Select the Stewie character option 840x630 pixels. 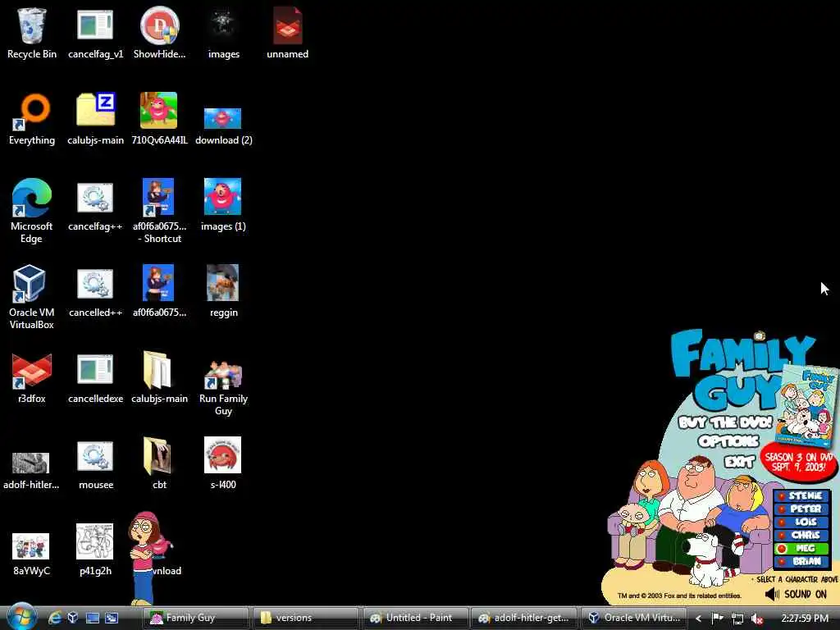802,495
